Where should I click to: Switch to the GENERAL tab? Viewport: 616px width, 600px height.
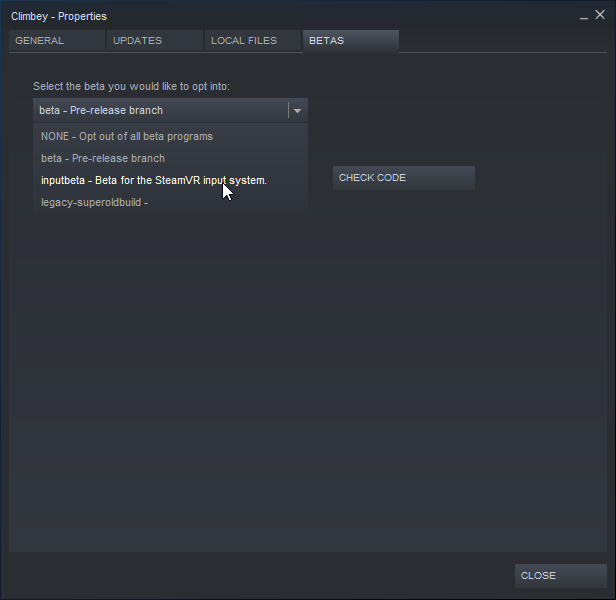(57, 40)
